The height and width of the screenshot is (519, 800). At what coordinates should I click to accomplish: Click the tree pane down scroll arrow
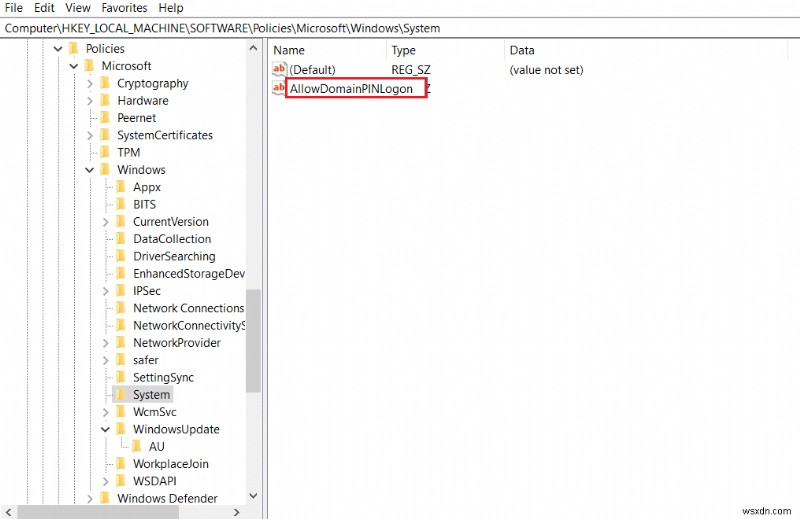253,496
